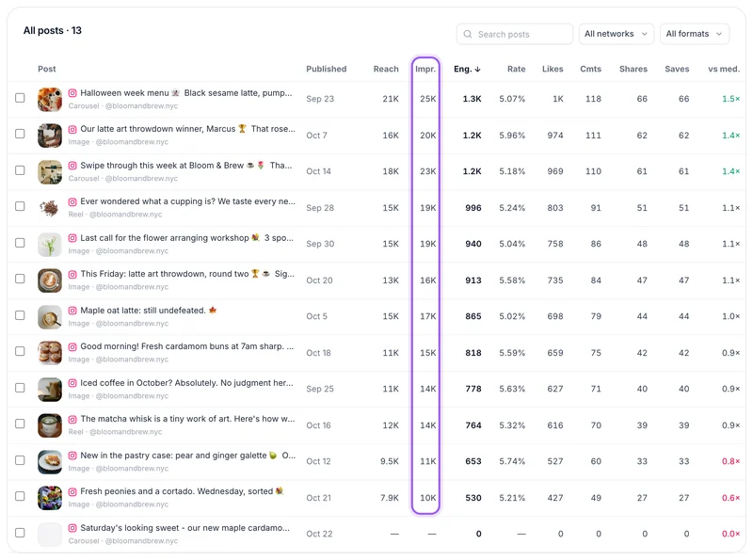
Task: Open 'Good morning! Fresh cardamom buns' post title
Action: [x=186, y=346]
